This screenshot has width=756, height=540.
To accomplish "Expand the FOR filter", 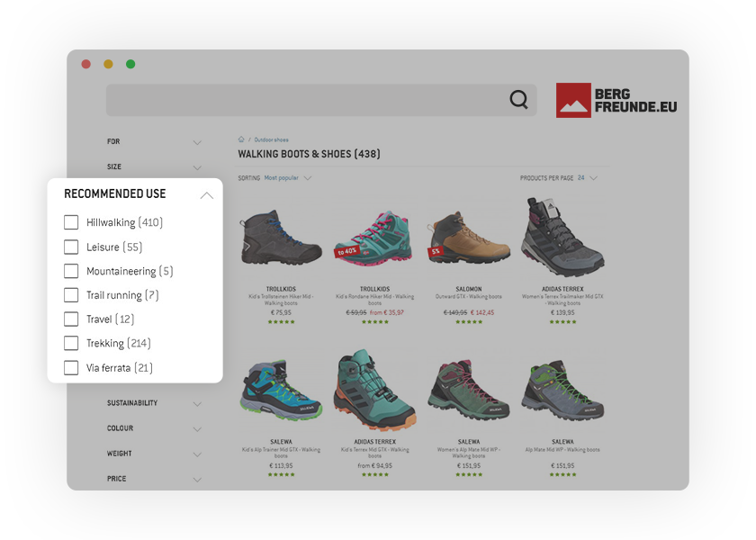I will (x=197, y=142).
